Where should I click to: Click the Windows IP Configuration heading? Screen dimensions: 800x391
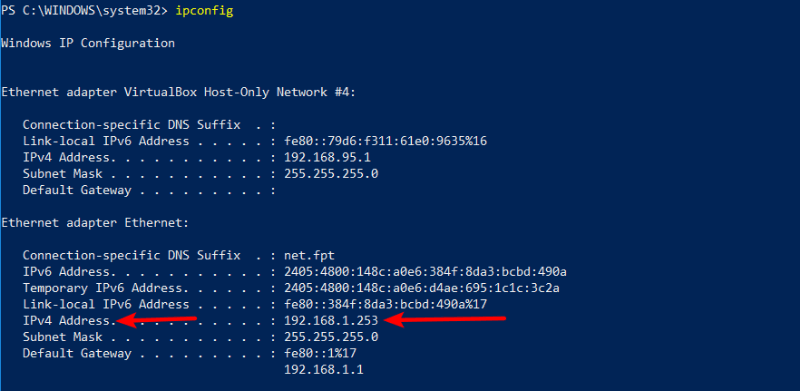88,43
